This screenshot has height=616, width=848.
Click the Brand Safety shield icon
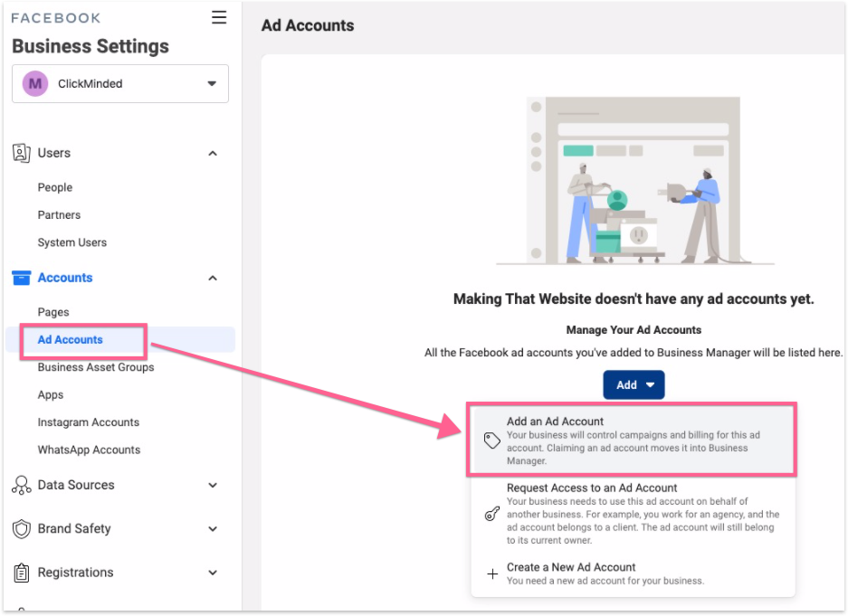(x=22, y=528)
